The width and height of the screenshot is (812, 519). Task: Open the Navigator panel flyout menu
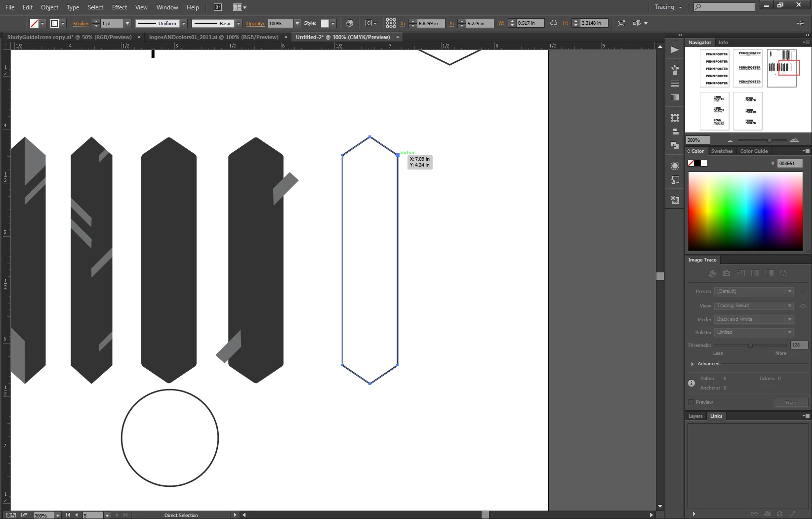[806, 43]
